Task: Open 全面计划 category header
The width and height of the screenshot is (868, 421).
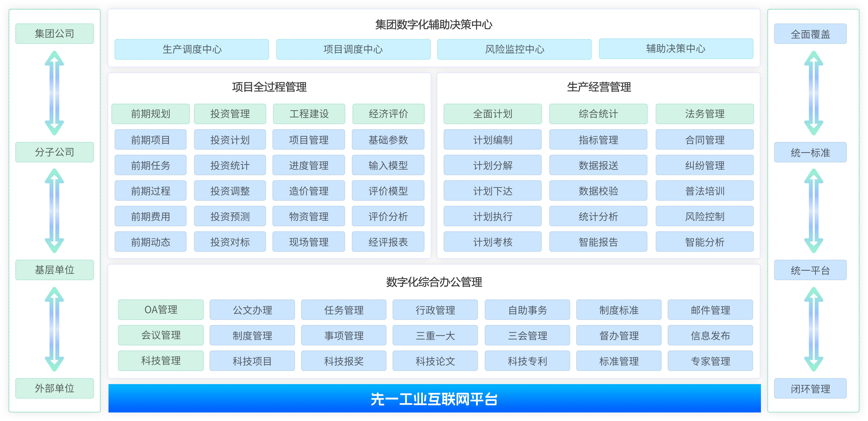Action: pyautogui.click(x=493, y=114)
